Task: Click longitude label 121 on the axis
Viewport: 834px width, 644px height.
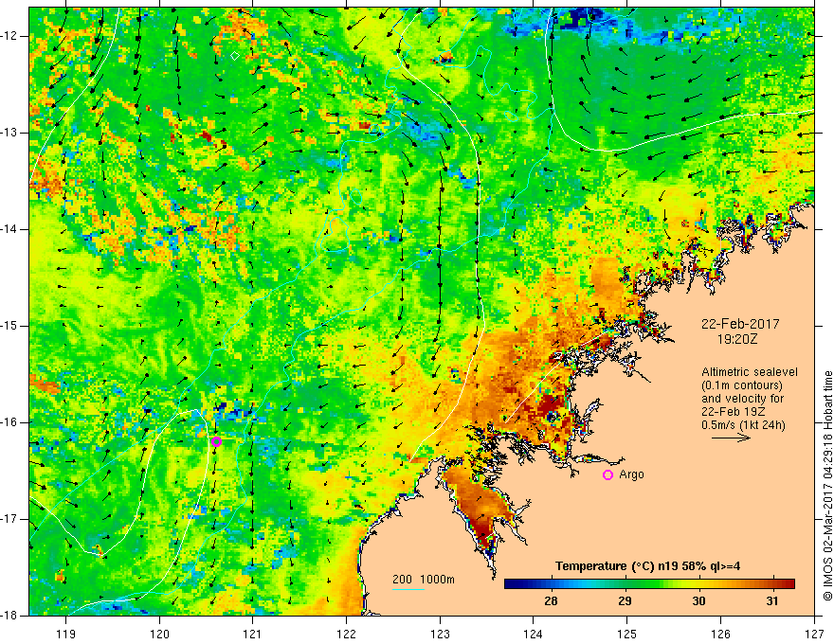Action: click(x=253, y=634)
